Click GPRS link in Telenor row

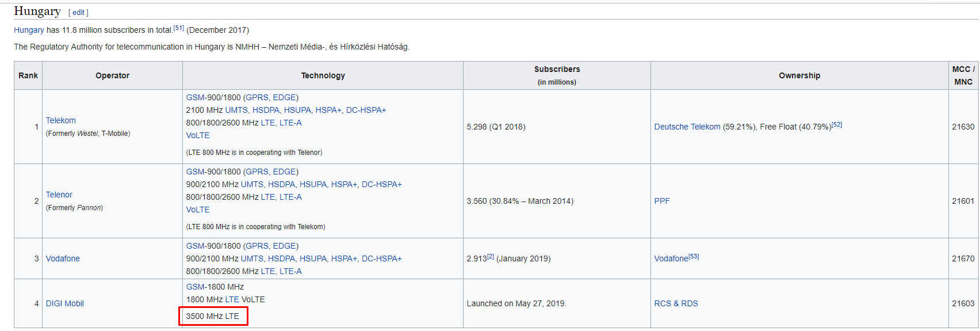(257, 172)
